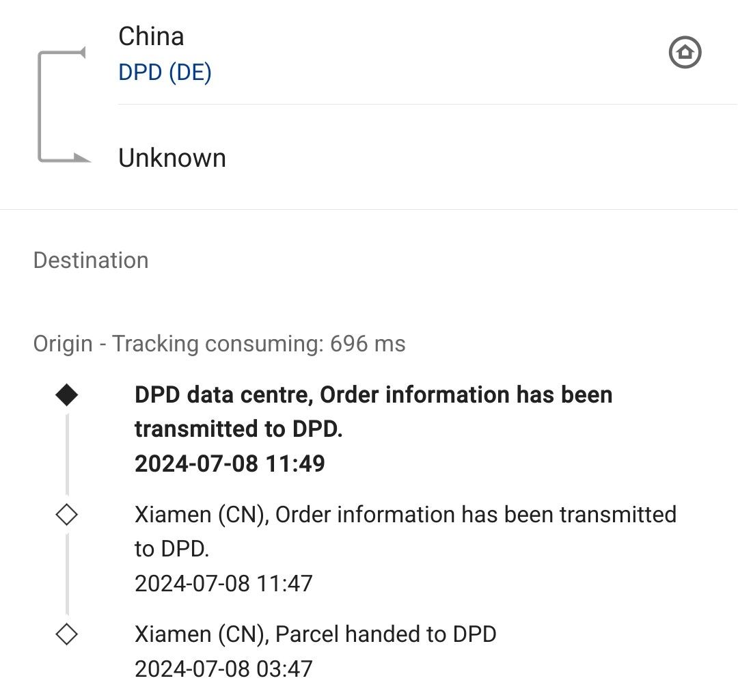Click the 2024-07-08 11:49 timestamp

[230, 463]
